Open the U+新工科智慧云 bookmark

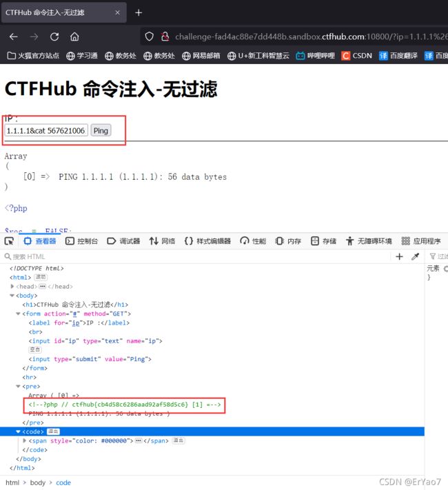(x=258, y=56)
